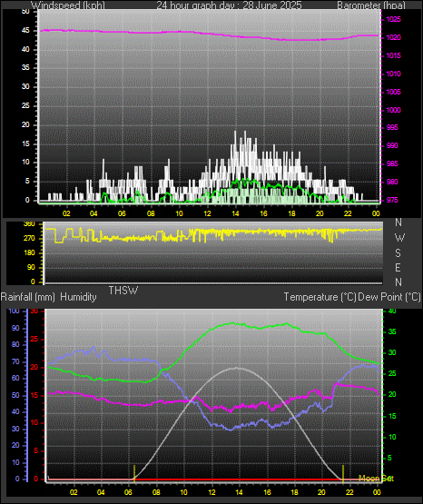Click the Moon Set label

point(376,479)
